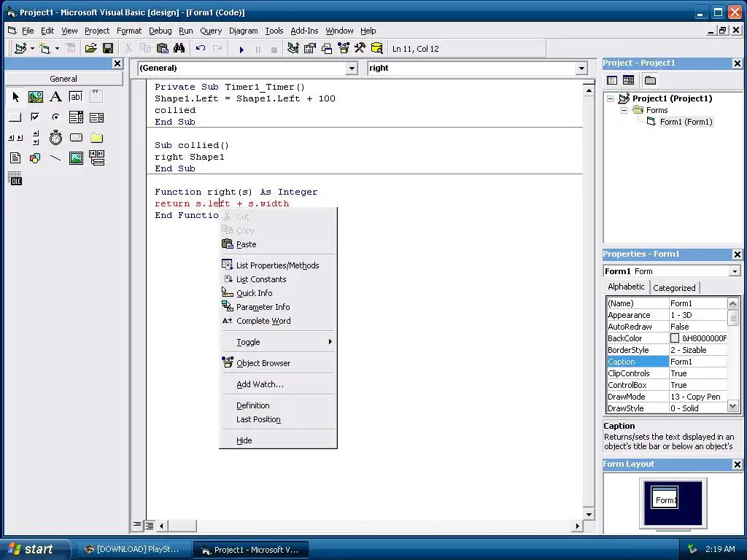Toggle Folders view in Project panel
The height and width of the screenshot is (560, 747).
coord(650,80)
